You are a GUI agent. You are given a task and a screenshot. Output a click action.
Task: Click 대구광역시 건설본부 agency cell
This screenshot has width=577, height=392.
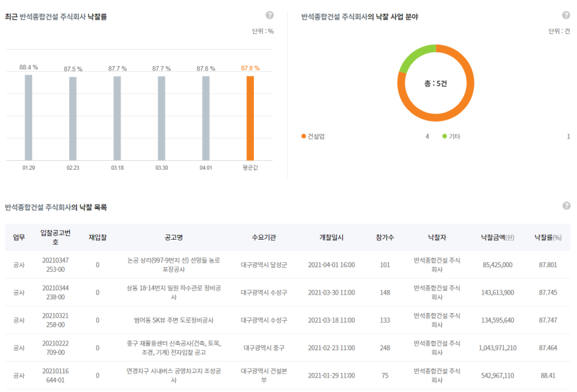[264, 375]
